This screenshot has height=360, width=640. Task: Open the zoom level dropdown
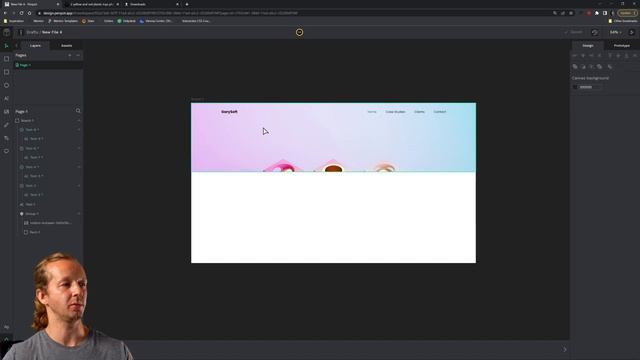click(x=616, y=32)
